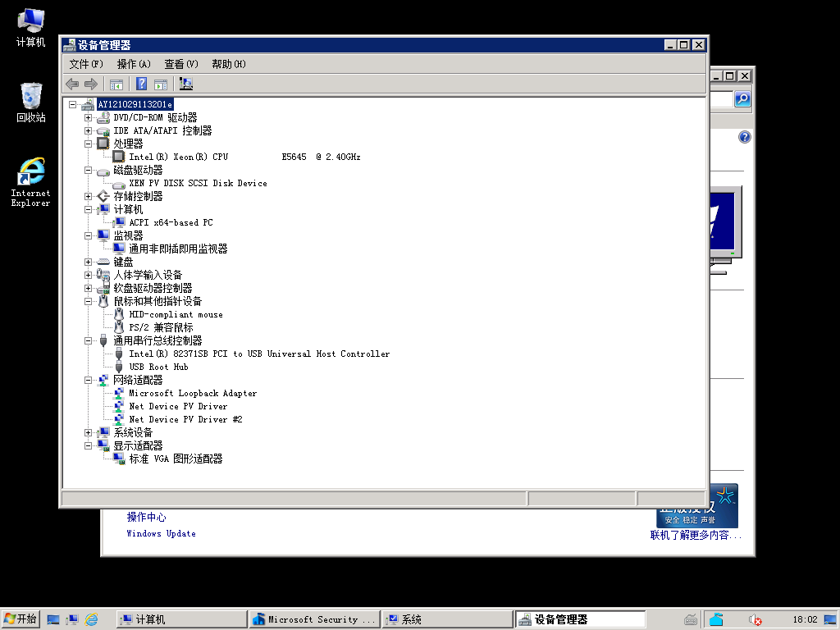Open 计算机 desktop icon
Image resolution: width=840 pixels, height=630 pixels.
tap(30, 27)
